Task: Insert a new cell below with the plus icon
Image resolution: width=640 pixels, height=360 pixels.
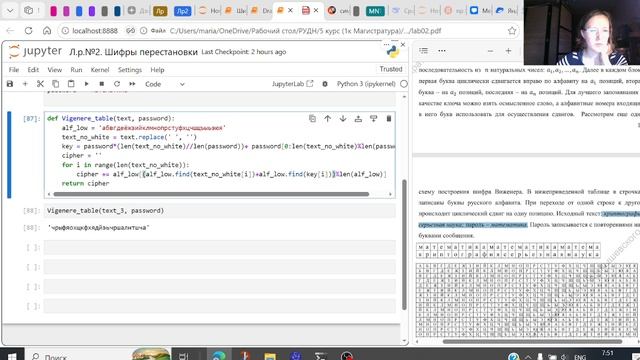Action: pos(25,84)
